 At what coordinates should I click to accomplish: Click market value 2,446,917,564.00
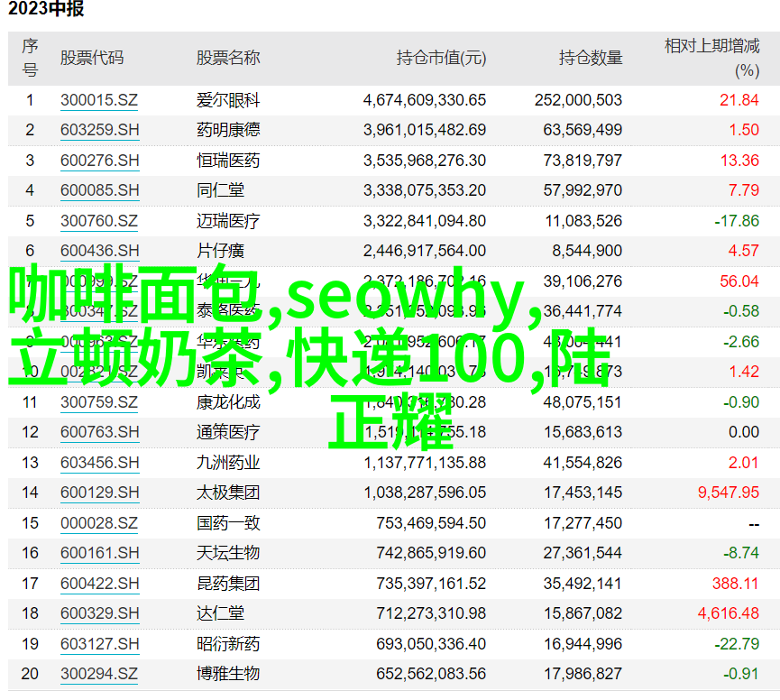click(425, 251)
